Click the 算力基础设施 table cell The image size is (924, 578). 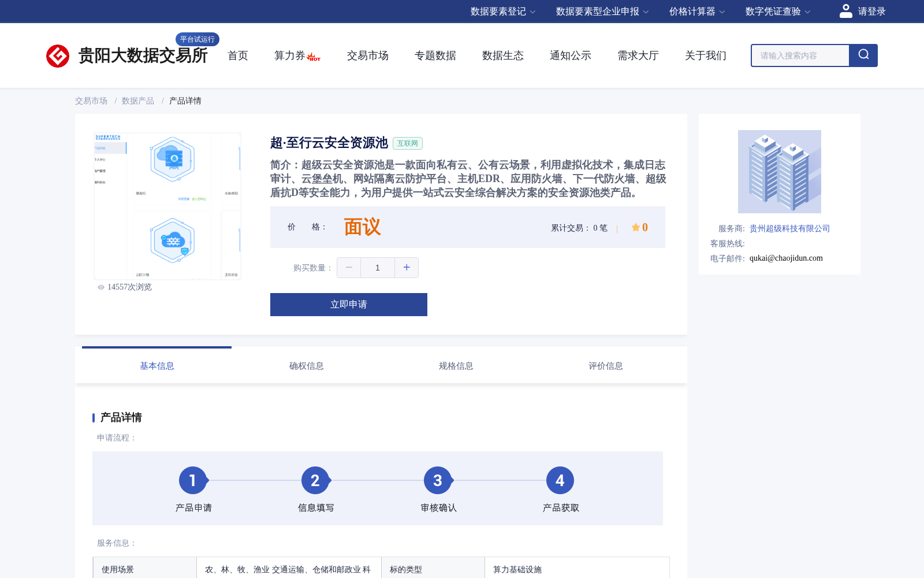pos(577,568)
